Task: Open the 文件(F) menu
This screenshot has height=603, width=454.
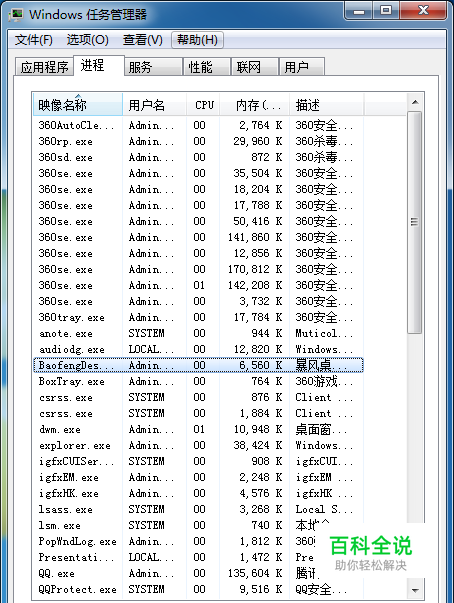Action: 33,40
